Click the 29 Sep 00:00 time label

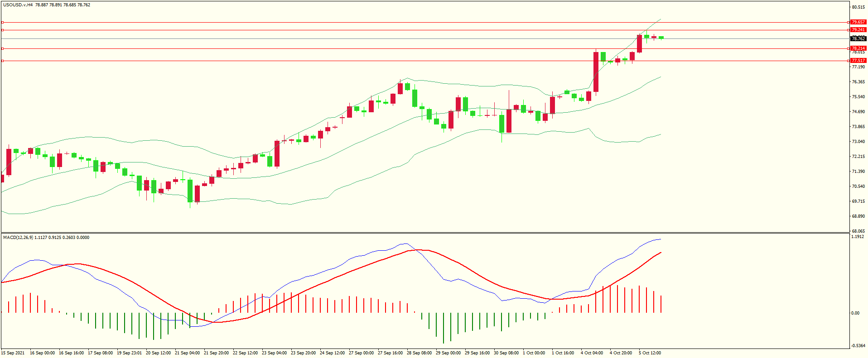(x=448, y=353)
